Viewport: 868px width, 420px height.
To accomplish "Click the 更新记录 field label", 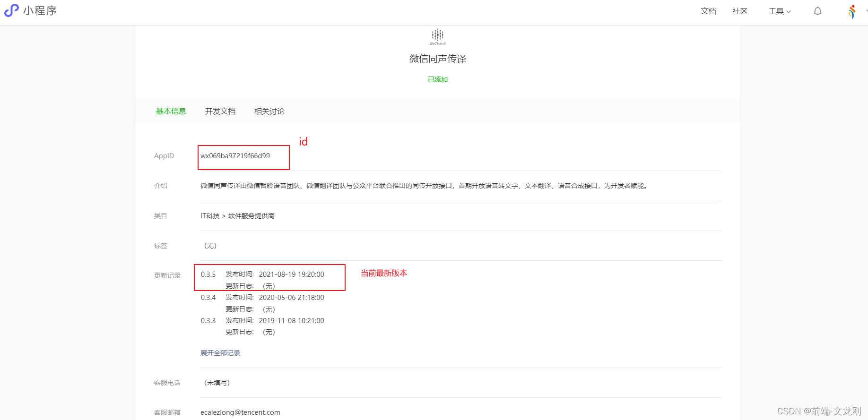I will click(167, 275).
